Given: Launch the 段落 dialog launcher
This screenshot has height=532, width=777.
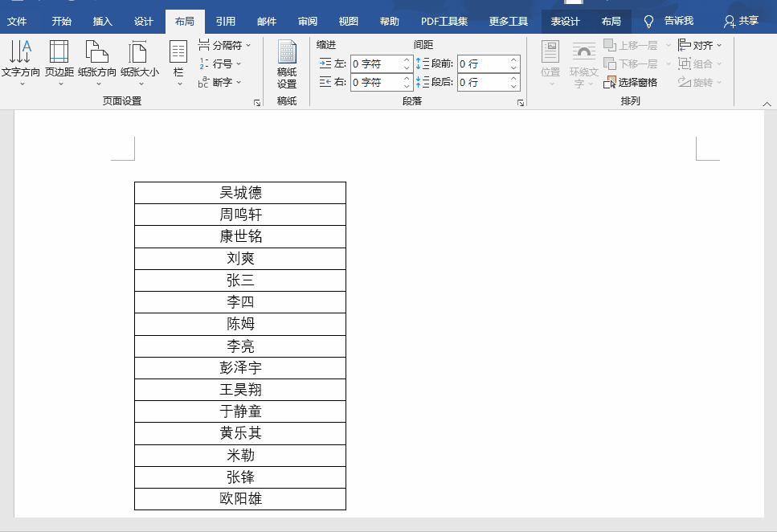Looking at the screenshot, I should [521, 103].
